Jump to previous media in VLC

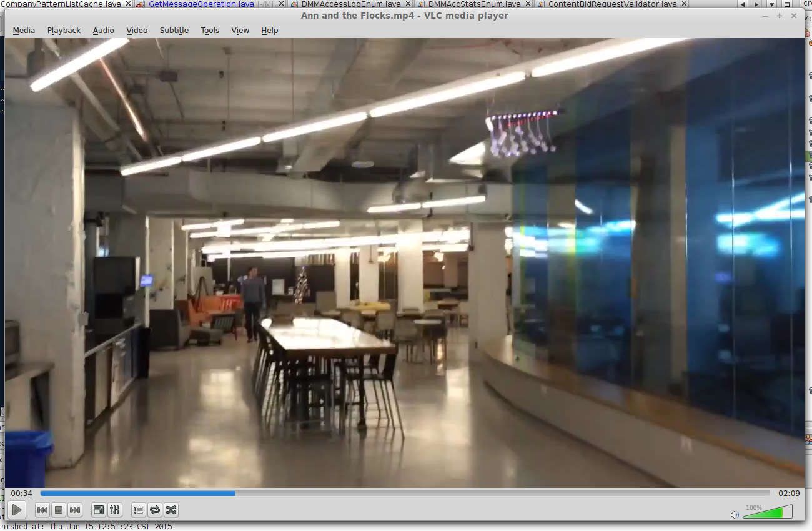point(42,510)
